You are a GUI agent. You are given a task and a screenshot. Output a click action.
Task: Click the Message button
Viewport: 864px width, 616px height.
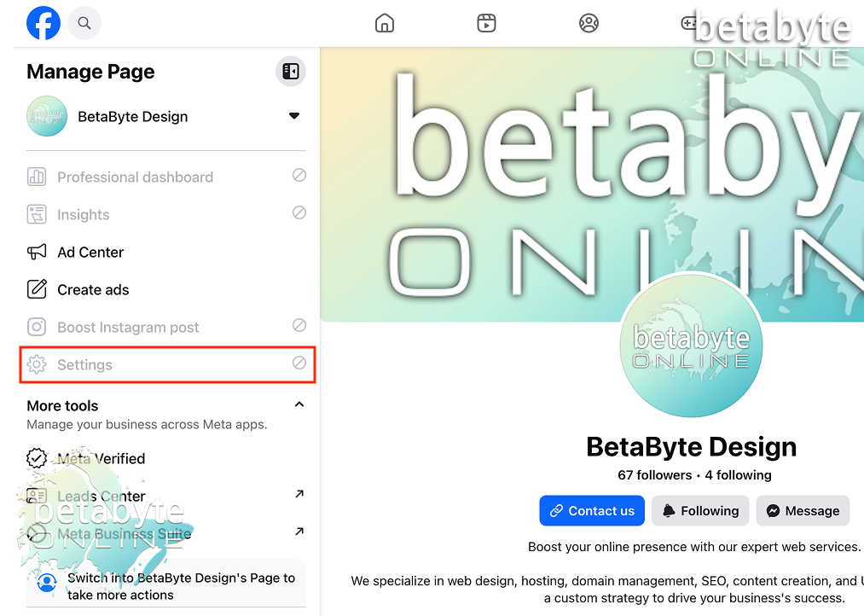pos(803,511)
